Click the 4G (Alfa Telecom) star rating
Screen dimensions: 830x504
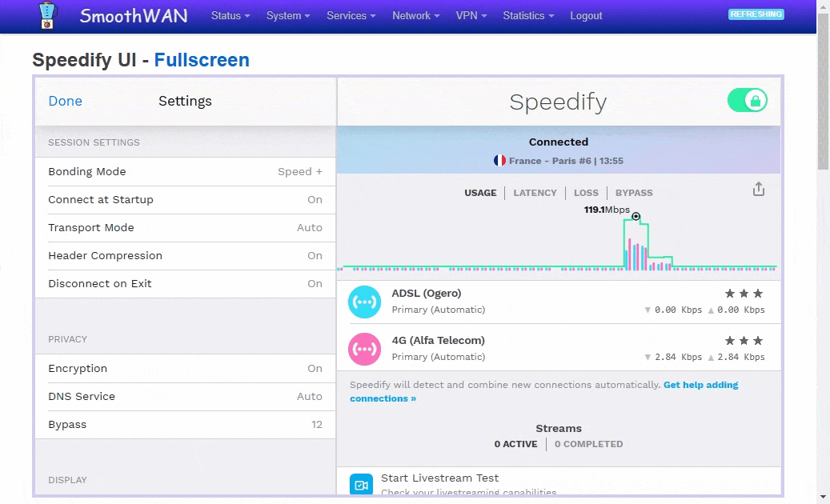tap(744, 341)
